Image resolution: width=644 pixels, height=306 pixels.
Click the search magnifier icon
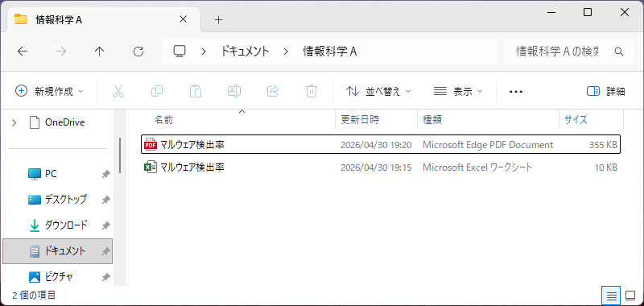618,52
